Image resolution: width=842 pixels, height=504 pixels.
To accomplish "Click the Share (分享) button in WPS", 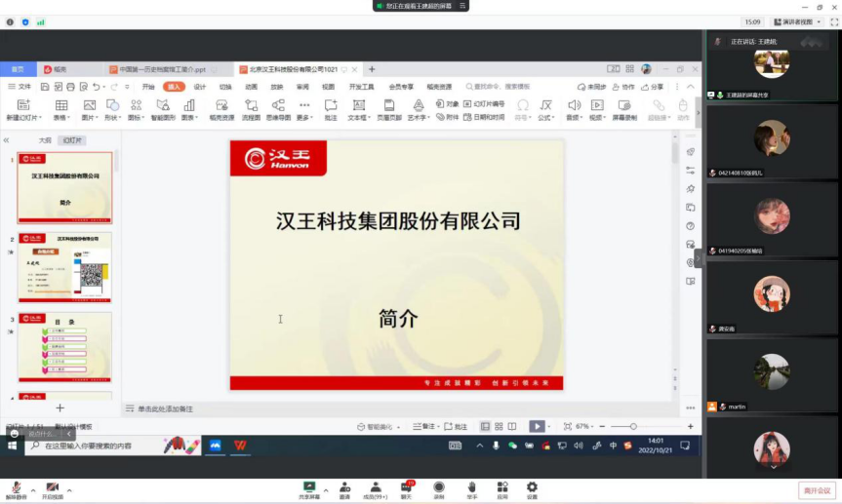I will point(653,87).
